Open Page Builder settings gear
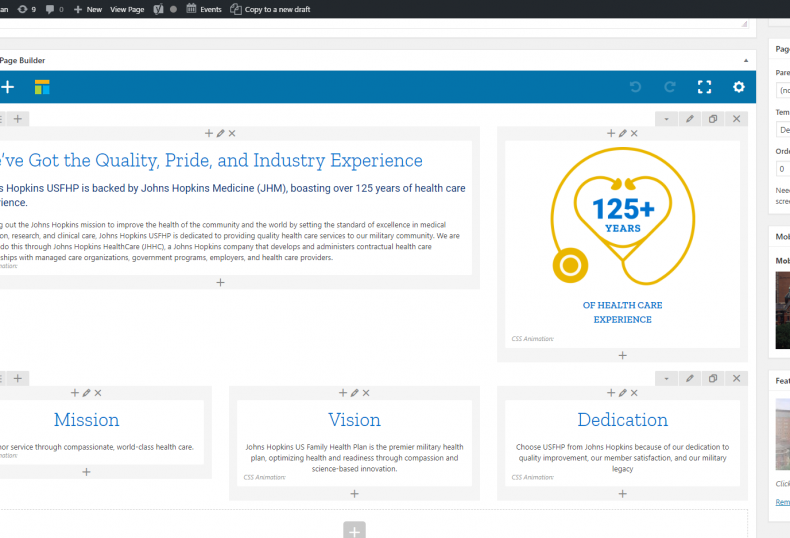Viewport: 790px width, 538px height. click(x=739, y=87)
